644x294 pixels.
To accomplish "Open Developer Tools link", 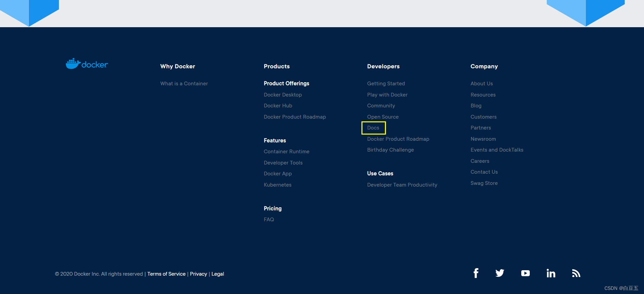I will point(283,163).
